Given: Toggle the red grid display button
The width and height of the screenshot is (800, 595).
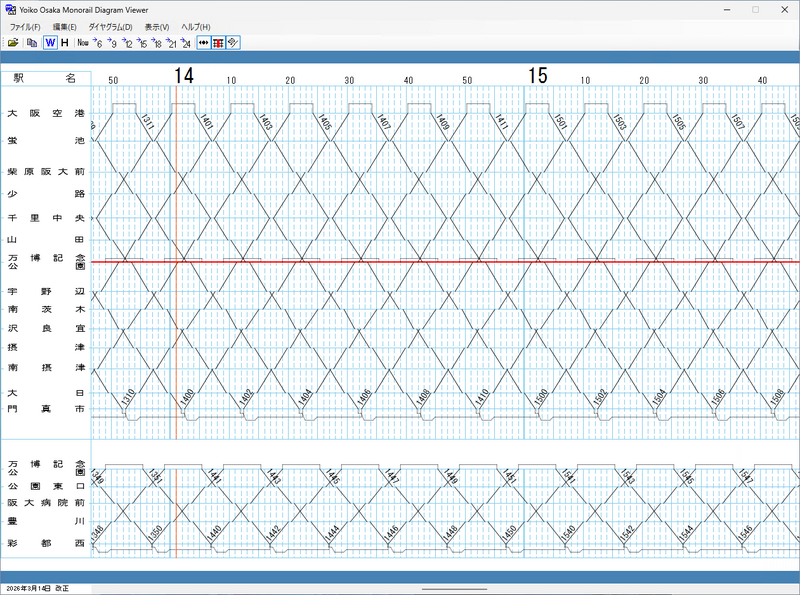Looking at the screenshot, I should coord(218,43).
